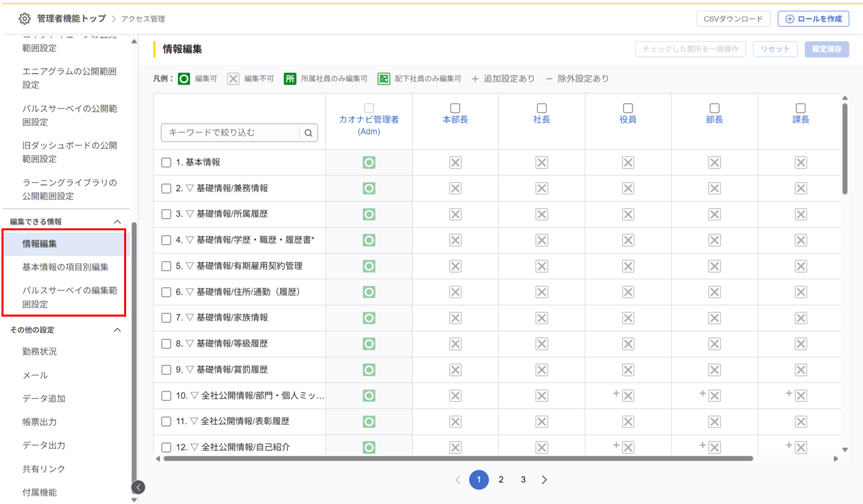Screen dimensions: 863x504
Task: Tick the カオナビ管理者 (Adm) column checkbox
Action: coord(369,108)
